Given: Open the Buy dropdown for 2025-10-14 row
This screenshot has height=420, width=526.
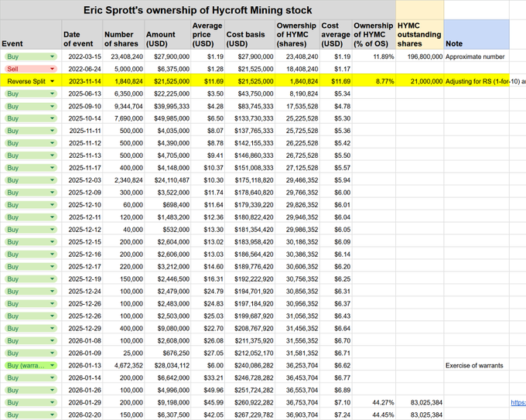Looking at the screenshot, I should 31,118.
